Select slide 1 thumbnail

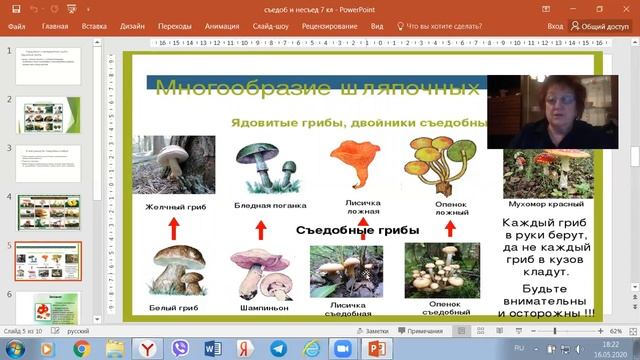(48, 66)
